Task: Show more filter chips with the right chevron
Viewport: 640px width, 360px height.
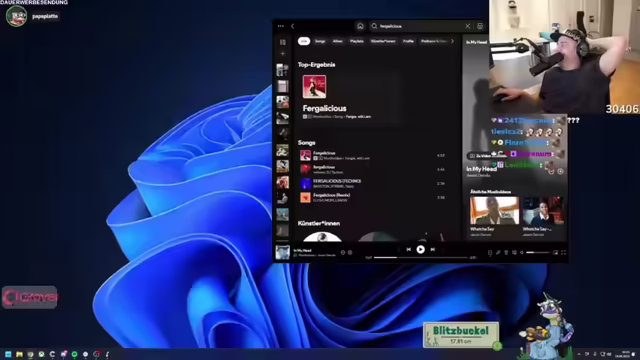Action: click(452, 41)
